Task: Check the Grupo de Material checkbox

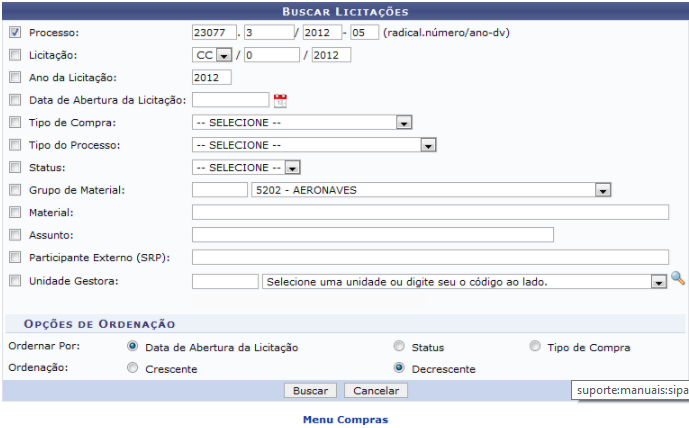Action: pos(15,190)
